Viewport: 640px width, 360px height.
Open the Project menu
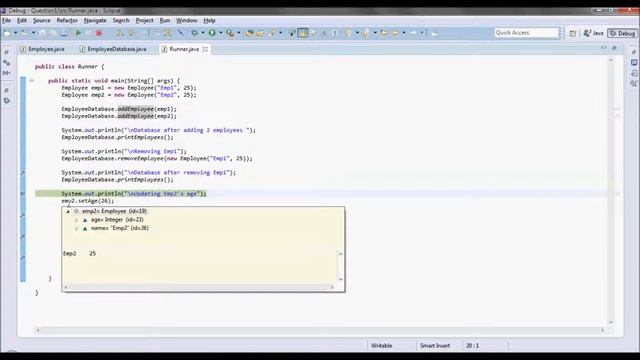pos(144,20)
